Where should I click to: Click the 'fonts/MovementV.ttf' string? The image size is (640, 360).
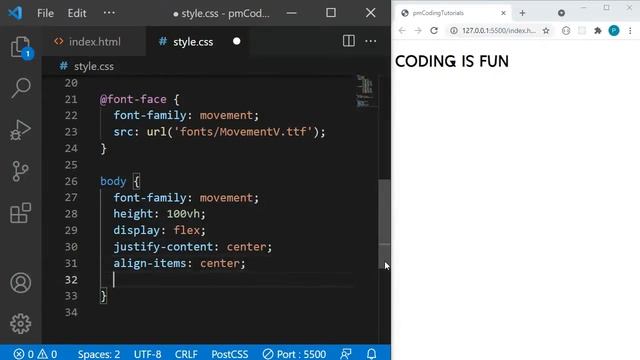coord(243,132)
